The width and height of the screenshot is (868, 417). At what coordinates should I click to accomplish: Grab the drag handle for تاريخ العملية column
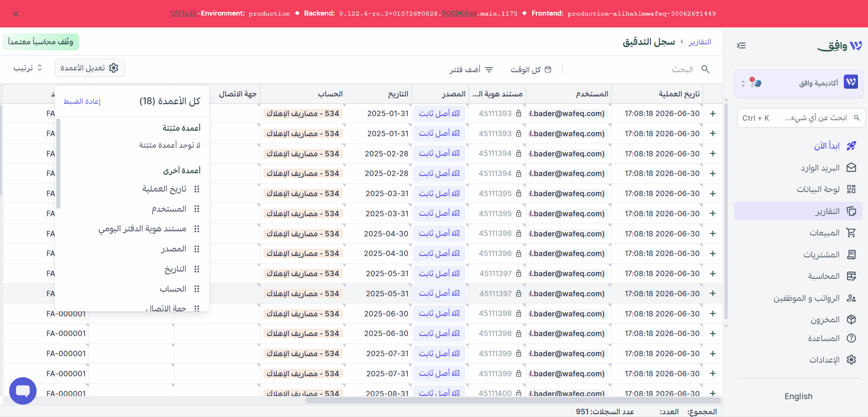(x=197, y=189)
